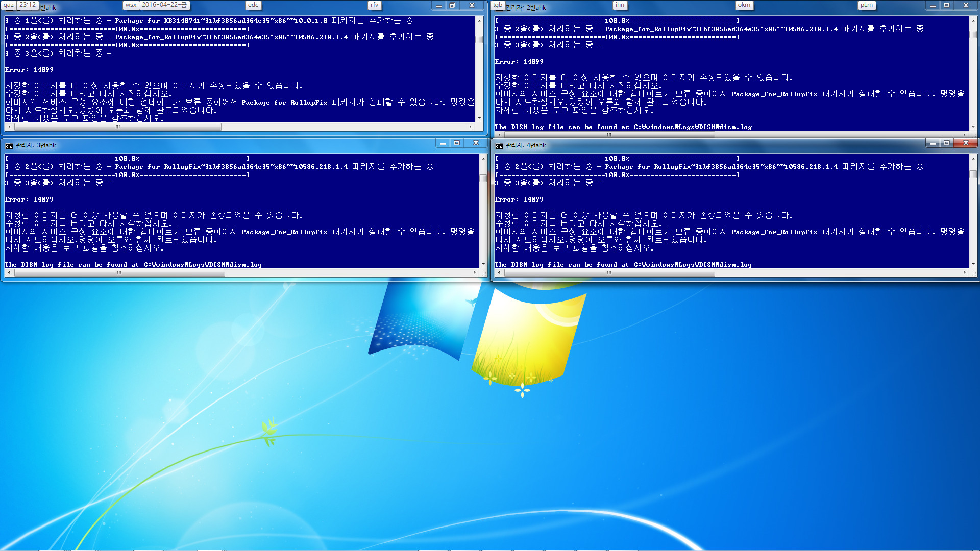Click vertical scroll thumb in top-left console
The height and width of the screenshot is (551, 980).
[x=479, y=39]
